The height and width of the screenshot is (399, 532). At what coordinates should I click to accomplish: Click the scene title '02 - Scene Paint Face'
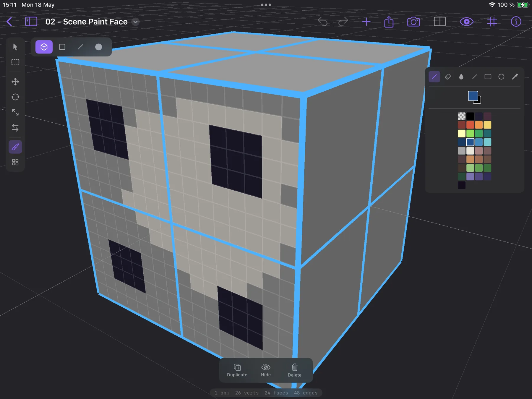pyautogui.click(x=86, y=22)
